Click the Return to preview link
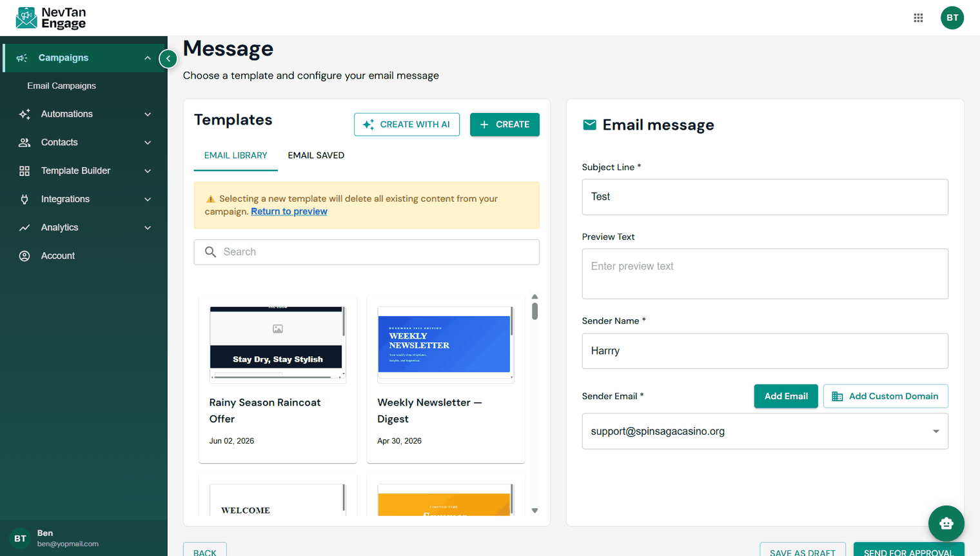 [289, 212]
